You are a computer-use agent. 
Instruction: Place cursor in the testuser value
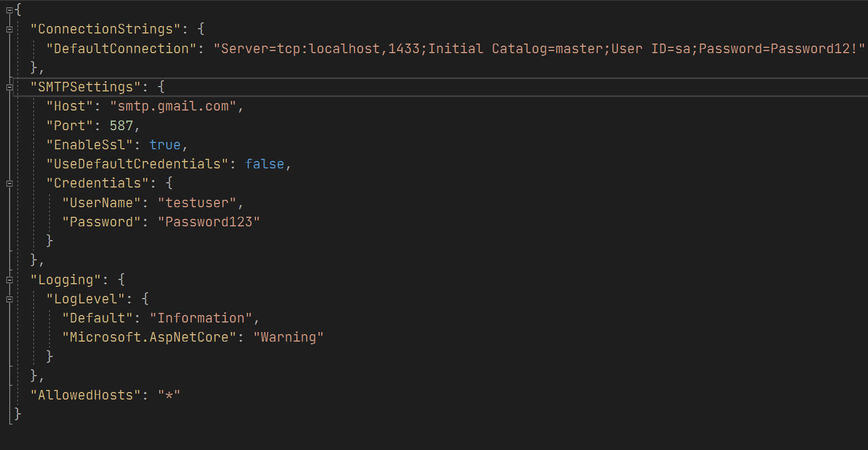(197, 203)
